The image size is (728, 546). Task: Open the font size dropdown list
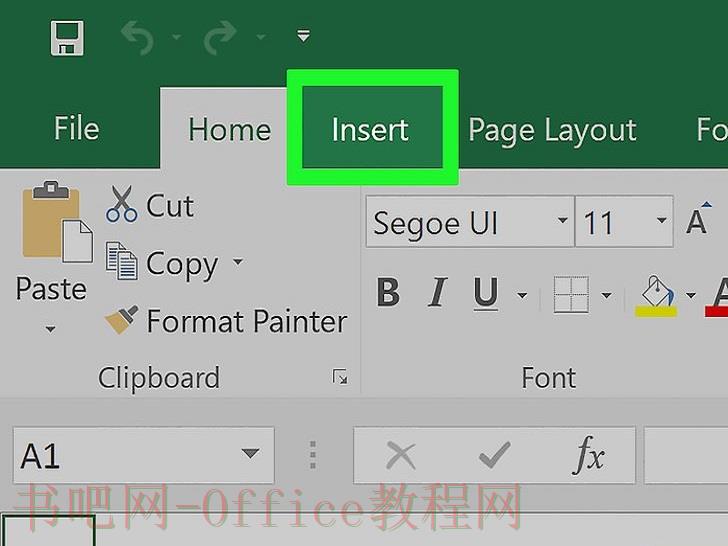click(x=662, y=221)
